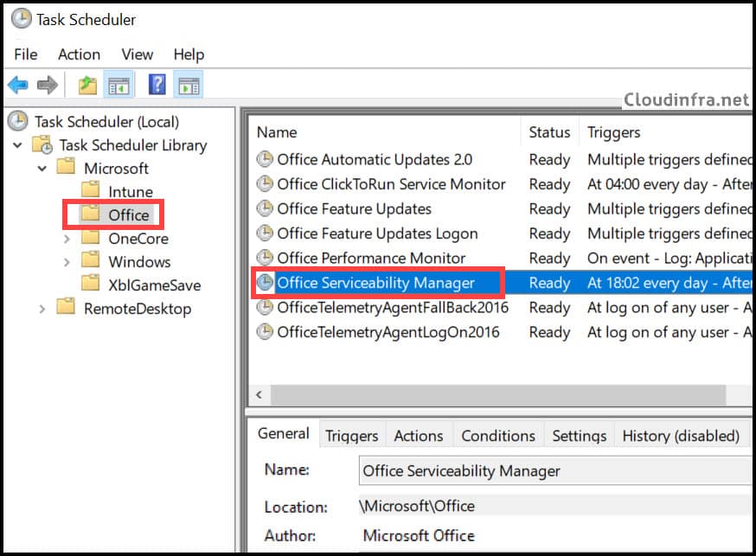The height and width of the screenshot is (556, 756).
Task: Switch to the Settings tab
Action: coord(579,436)
